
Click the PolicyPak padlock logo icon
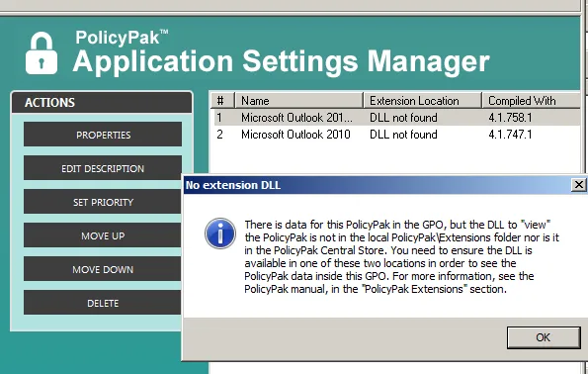pos(42,53)
